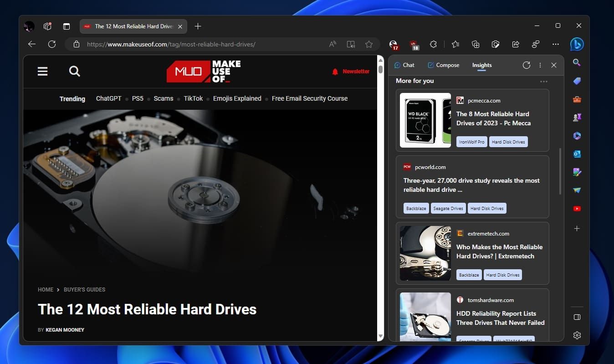Open the YouTube icon in the sidebar
The width and height of the screenshot is (614, 364).
click(577, 209)
